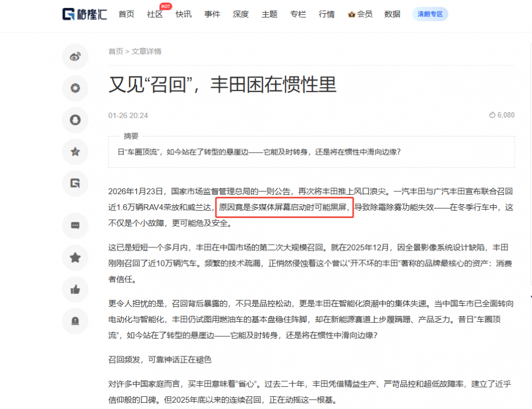
Task: Share to Qzone star icon
Action: (x=75, y=152)
